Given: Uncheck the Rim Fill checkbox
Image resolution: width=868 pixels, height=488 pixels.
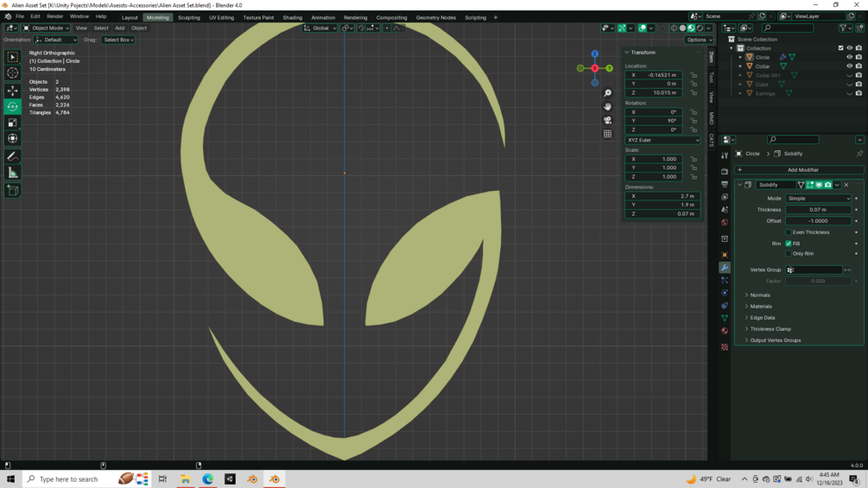Looking at the screenshot, I should 789,244.
